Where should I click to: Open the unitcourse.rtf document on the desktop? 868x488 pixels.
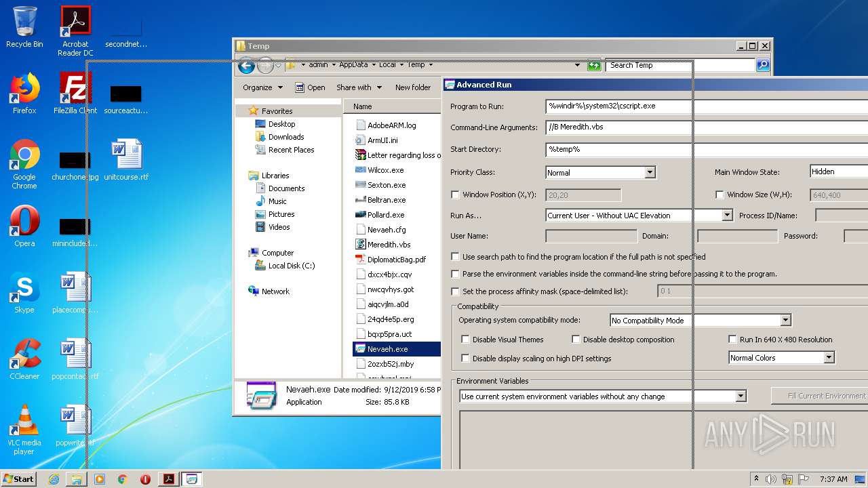[126, 160]
